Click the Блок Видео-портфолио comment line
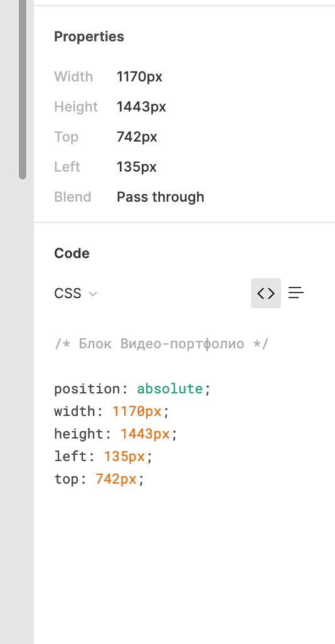 tap(161, 344)
